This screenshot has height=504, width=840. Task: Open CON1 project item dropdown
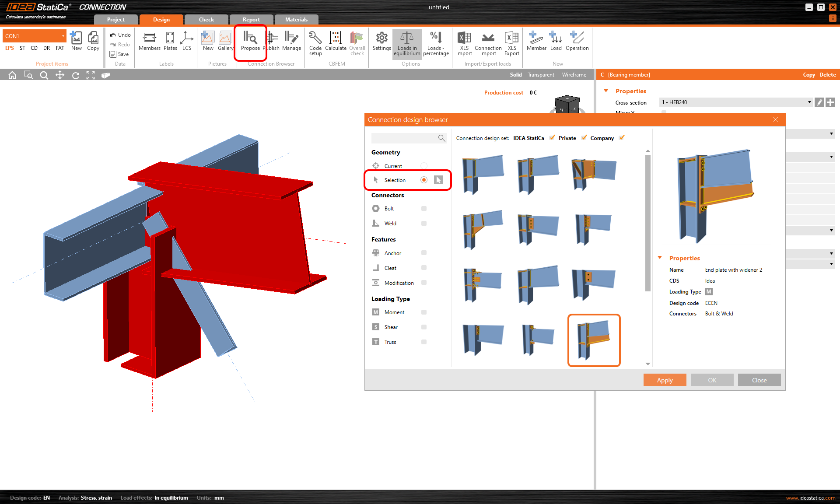click(63, 36)
